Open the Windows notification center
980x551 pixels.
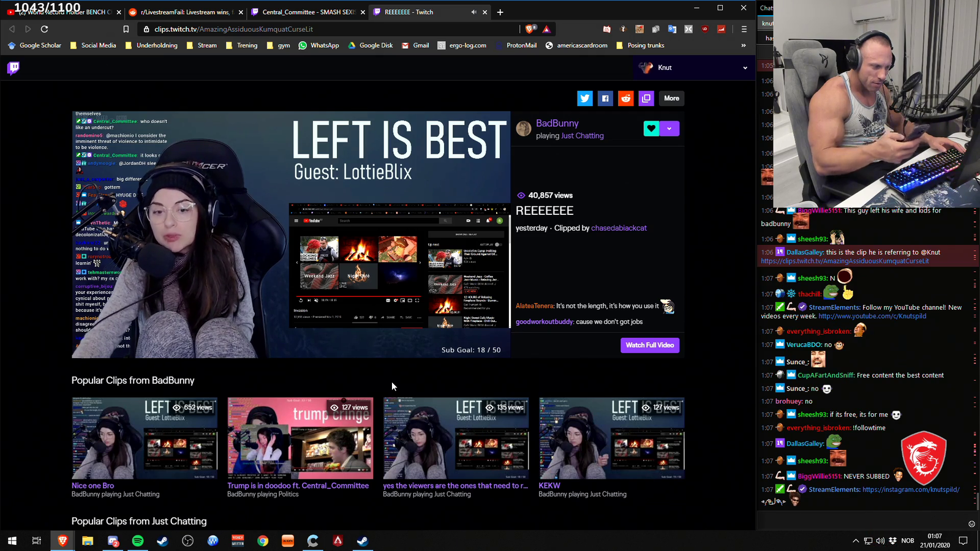click(963, 541)
